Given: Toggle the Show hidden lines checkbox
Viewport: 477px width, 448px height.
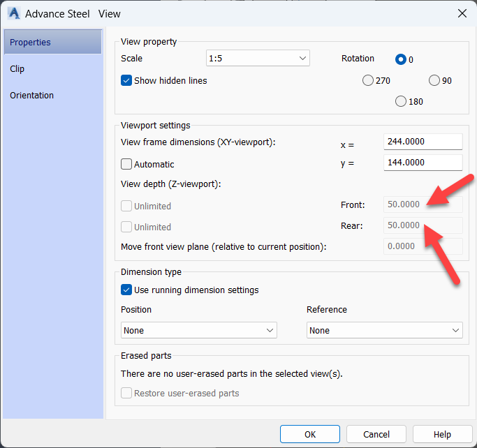Looking at the screenshot, I should click(126, 80).
